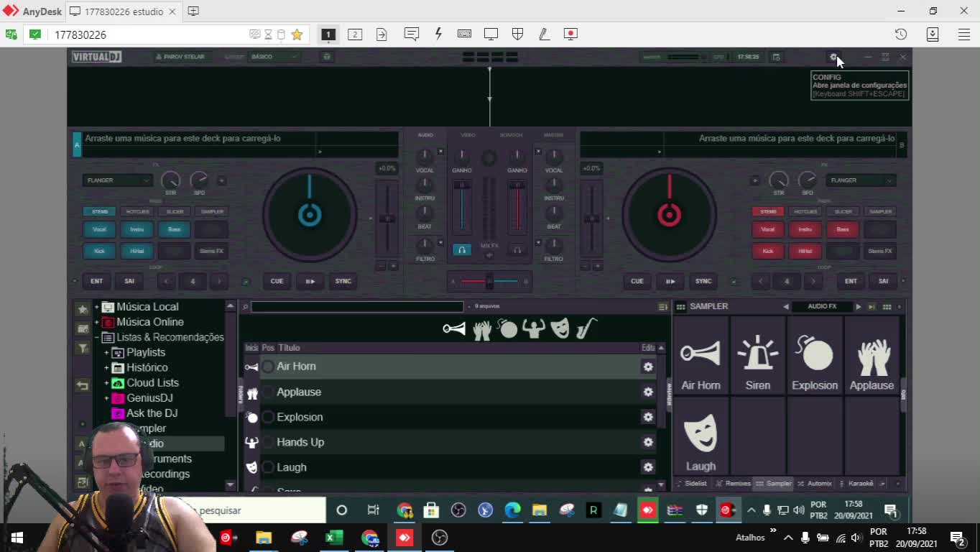This screenshot has height=552, width=980.
Task: Toggle deck B headphone cue button
Action: (517, 249)
